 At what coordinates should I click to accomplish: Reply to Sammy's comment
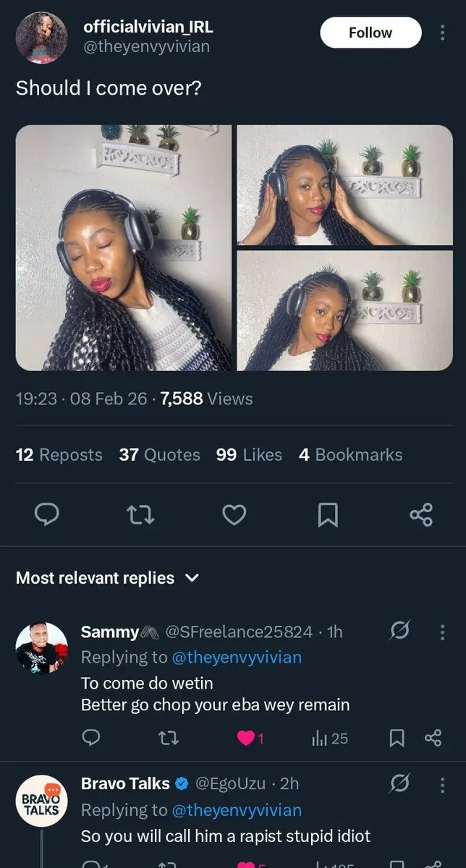coord(90,738)
